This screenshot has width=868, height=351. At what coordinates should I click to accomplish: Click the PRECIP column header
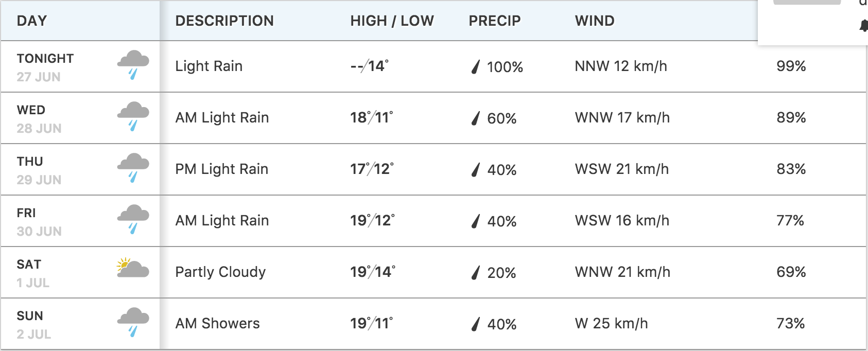click(495, 21)
